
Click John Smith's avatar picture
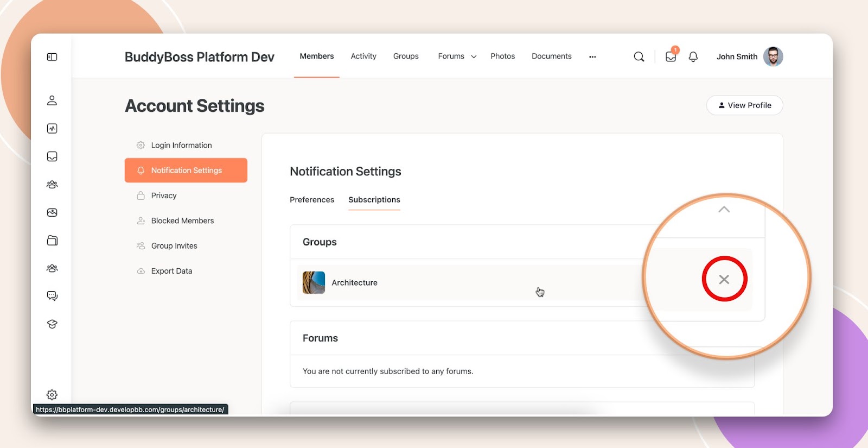click(773, 56)
